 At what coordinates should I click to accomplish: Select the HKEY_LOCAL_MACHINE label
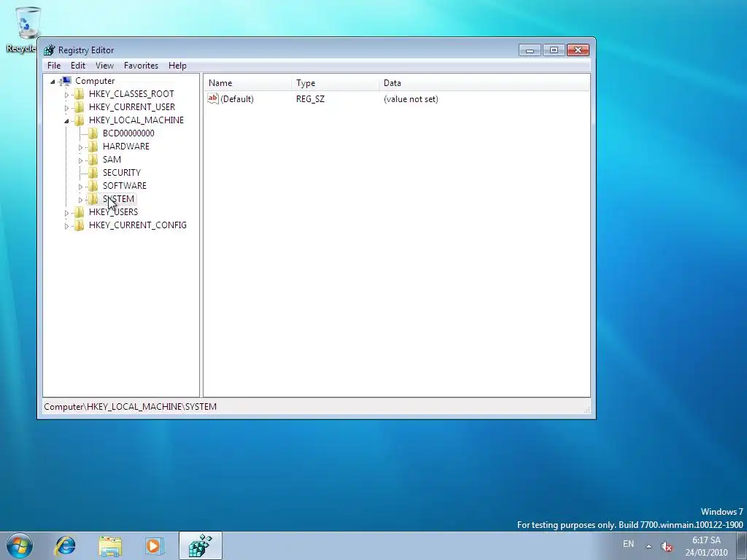pyautogui.click(x=136, y=120)
